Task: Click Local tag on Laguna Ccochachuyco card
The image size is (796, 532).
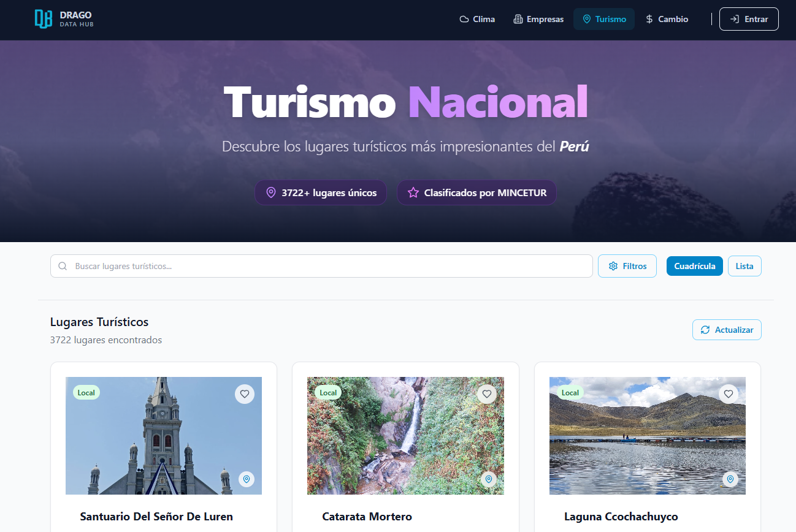Action: 570,392
